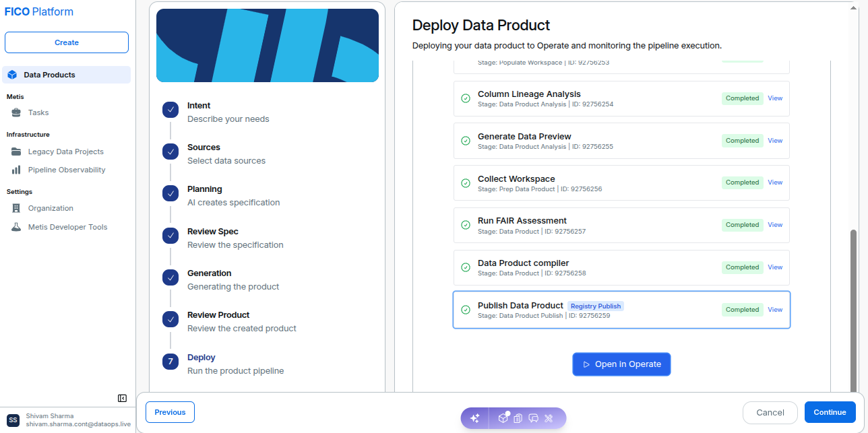This screenshot has height=433, width=868.
Task: Click the Metis Developer Tools flask icon
Action: point(16,227)
